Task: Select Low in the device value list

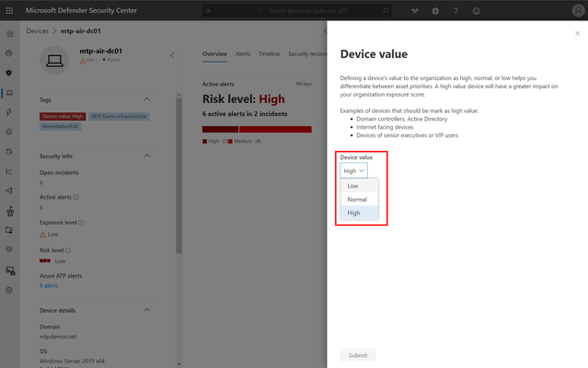Action: [359, 186]
